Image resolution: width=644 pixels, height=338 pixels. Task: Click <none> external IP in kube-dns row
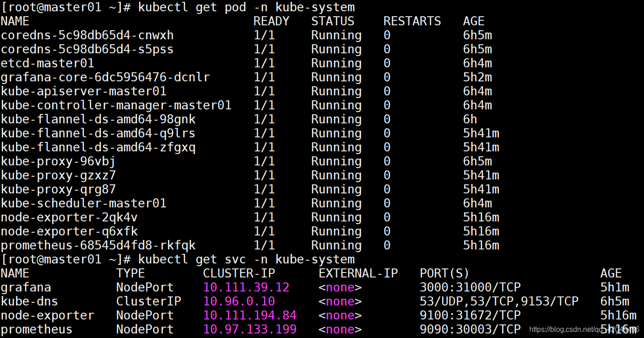pos(340,302)
